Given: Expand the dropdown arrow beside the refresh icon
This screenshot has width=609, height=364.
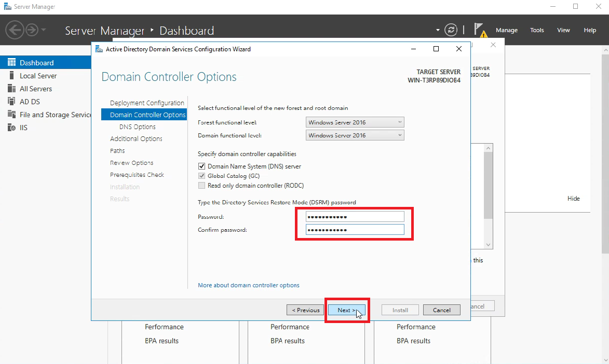Looking at the screenshot, I should click(438, 30).
